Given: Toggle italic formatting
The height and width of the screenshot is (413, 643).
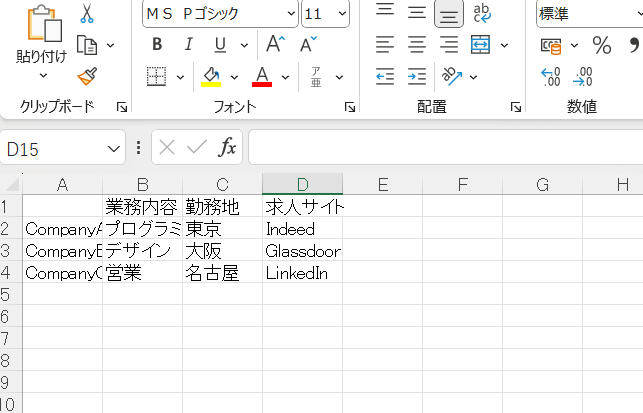Looking at the screenshot, I should click(x=189, y=44).
